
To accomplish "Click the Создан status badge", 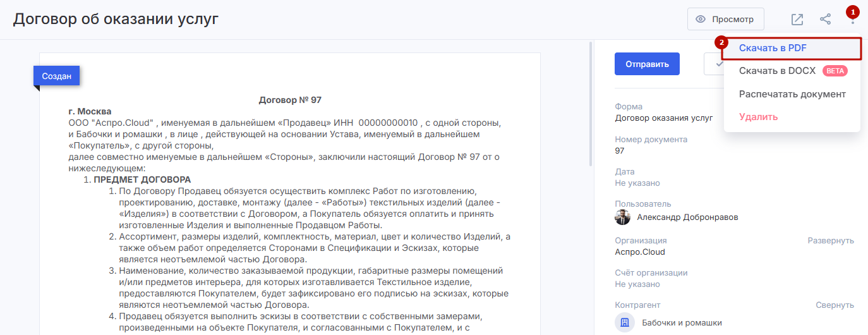I will click(x=56, y=76).
